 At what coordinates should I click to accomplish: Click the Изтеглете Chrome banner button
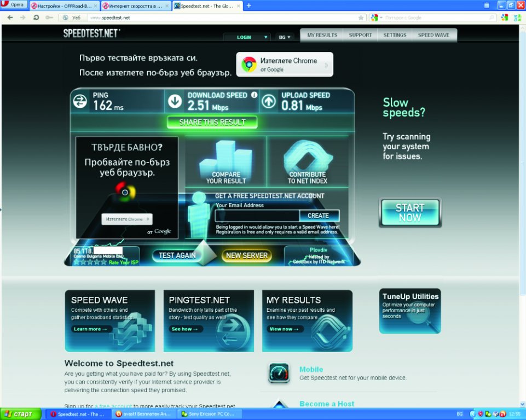(x=285, y=65)
